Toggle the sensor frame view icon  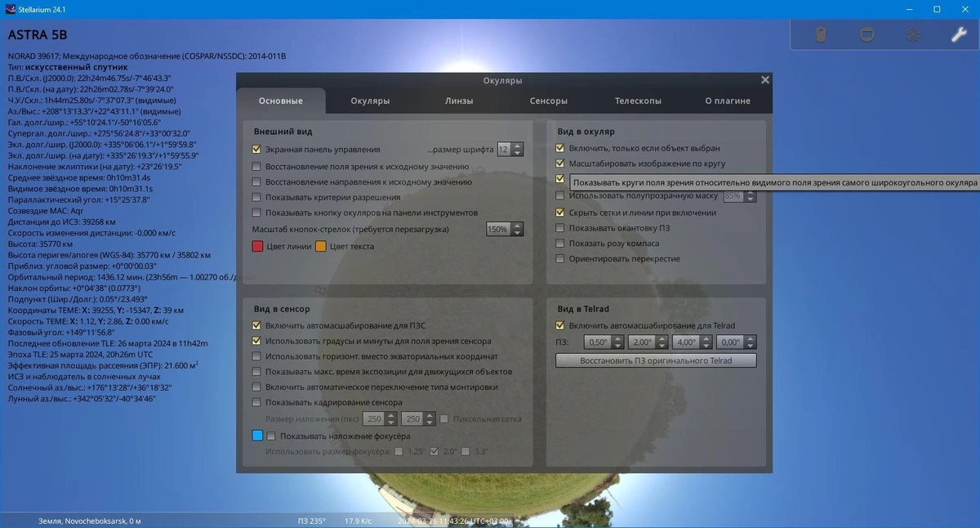pyautogui.click(x=867, y=35)
